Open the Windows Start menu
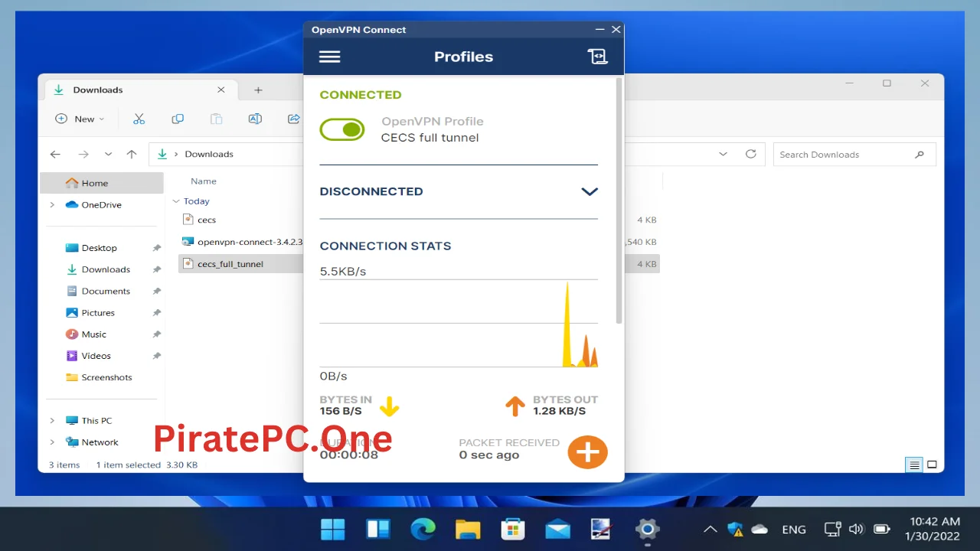This screenshot has height=551, width=980. 333,529
